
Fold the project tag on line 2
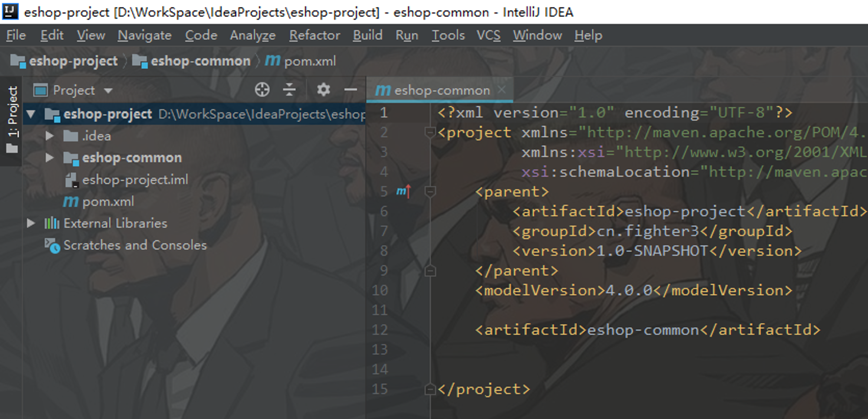(x=430, y=132)
